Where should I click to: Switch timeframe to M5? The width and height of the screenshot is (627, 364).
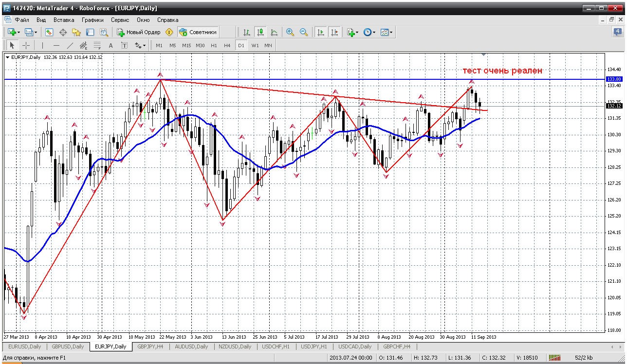tap(172, 45)
